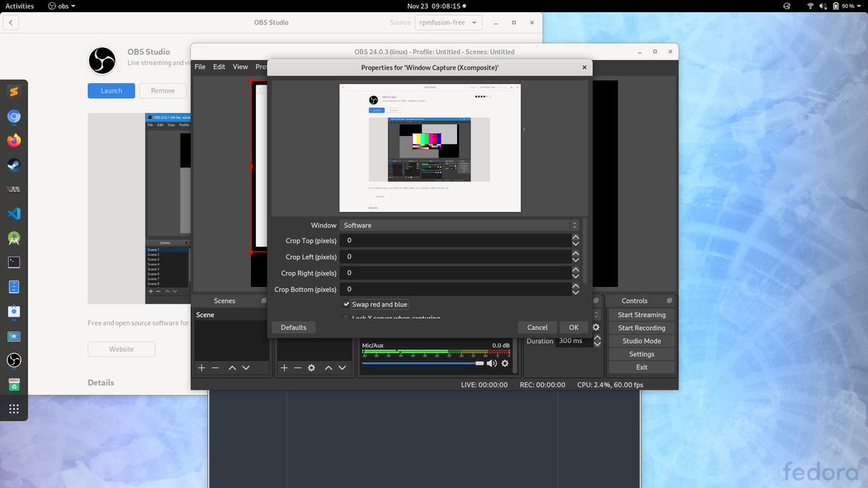Remove selected source with minus icon
The width and height of the screenshot is (868, 488).
click(297, 368)
